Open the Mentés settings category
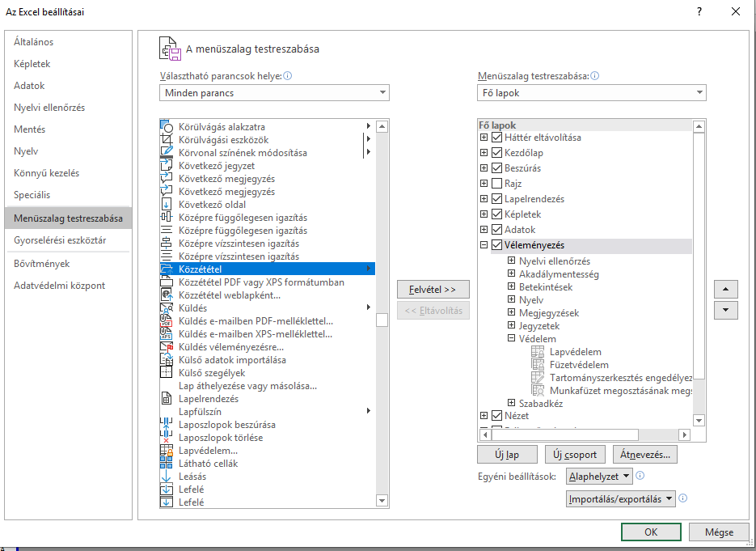756x551 pixels. 68,129
